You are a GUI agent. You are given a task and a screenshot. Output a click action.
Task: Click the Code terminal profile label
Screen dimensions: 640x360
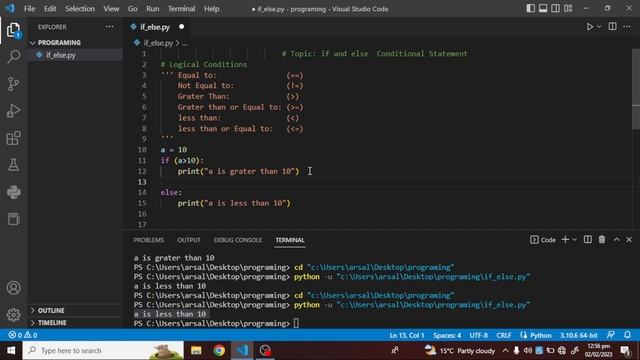[x=543, y=240]
